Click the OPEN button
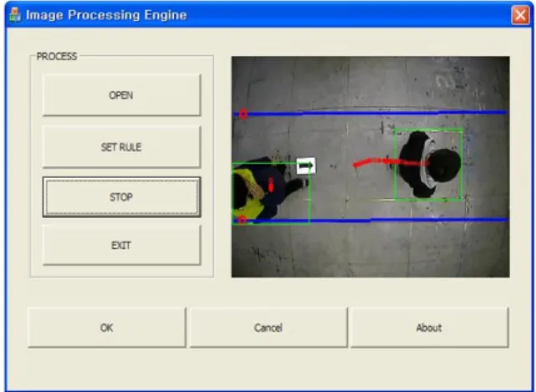The image size is (536, 392). (121, 95)
